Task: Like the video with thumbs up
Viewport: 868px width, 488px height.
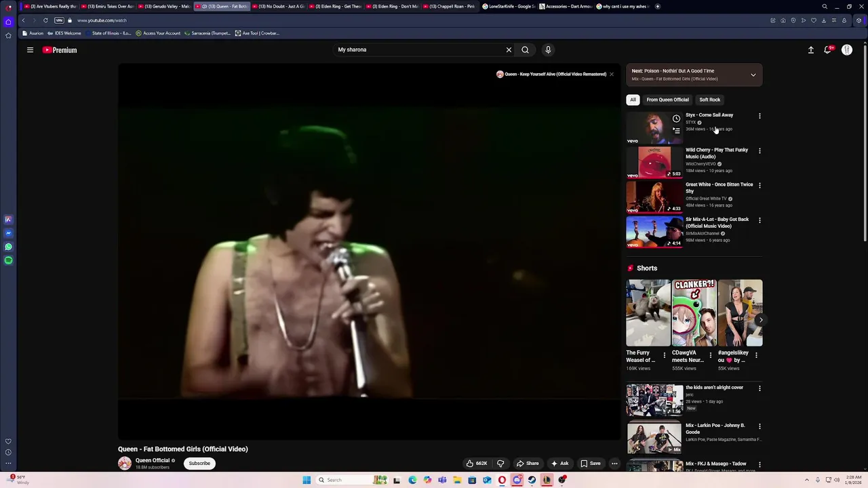Action: (477, 464)
